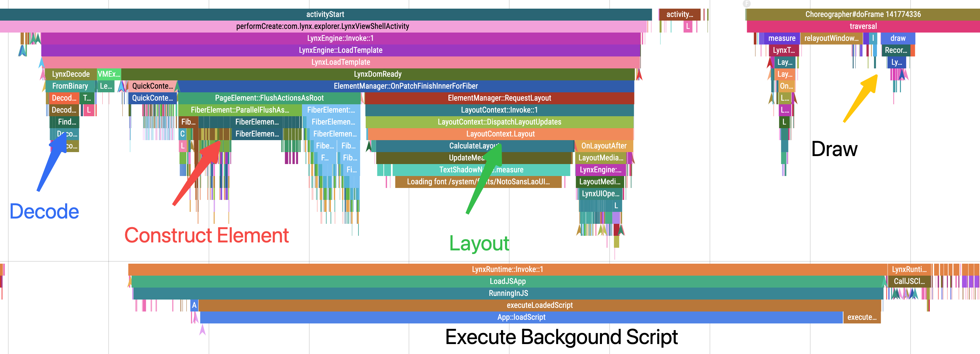Select the LoadJSApp slice
Image resolution: width=980 pixels, height=354 pixels.
point(508,281)
